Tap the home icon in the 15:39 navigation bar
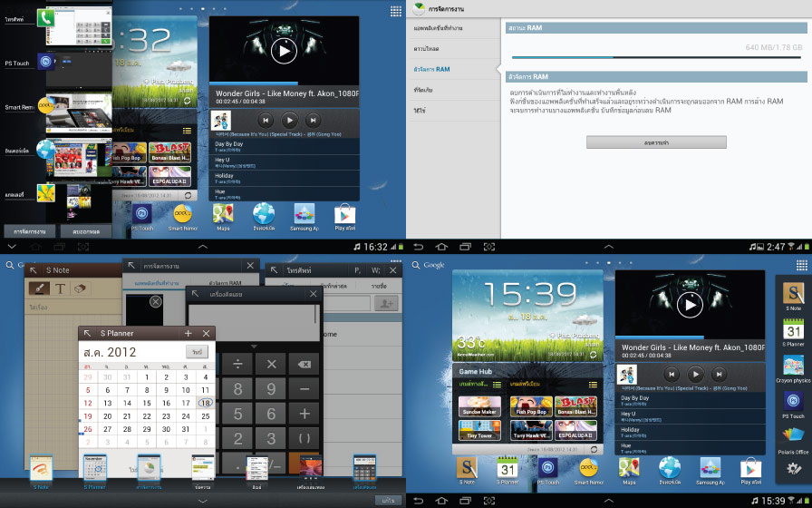This screenshot has height=508, width=812. [x=441, y=500]
